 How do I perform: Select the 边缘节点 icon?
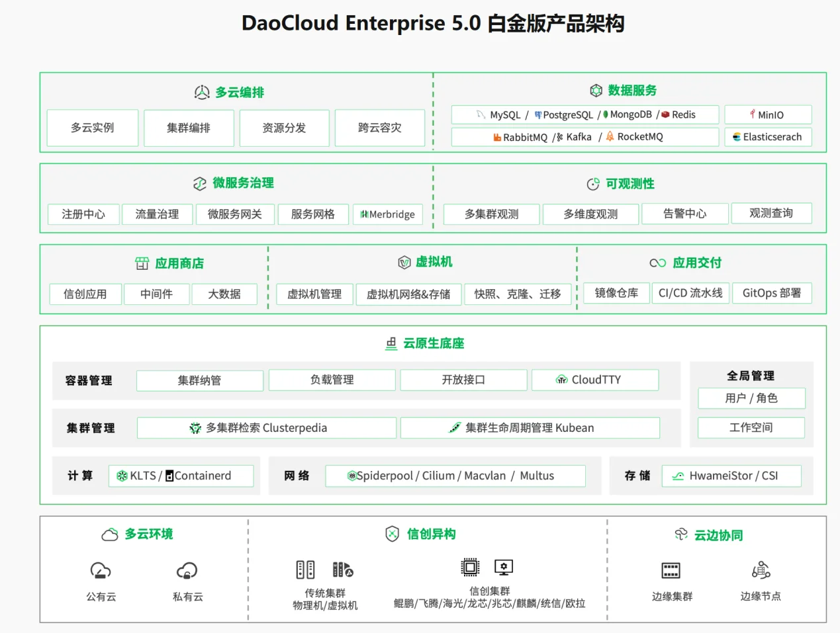click(x=761, y=570)
